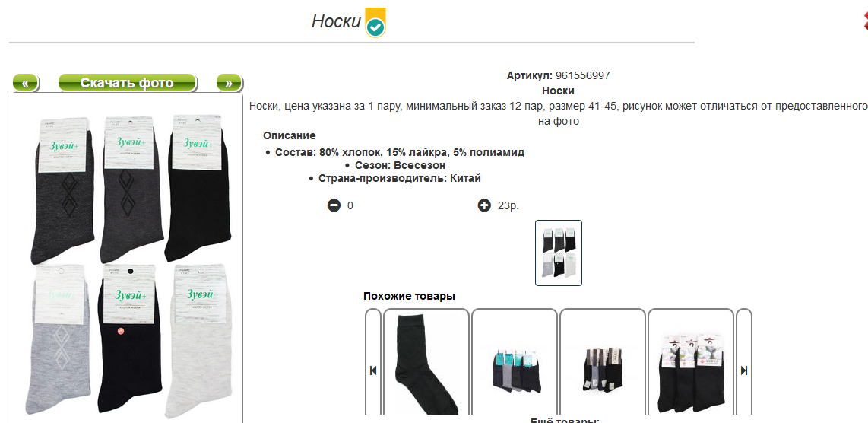Image resolution: width=868 pixels, height=423 pixels.
Task: Click the Скачать фото button
Action: pos(128,83)
